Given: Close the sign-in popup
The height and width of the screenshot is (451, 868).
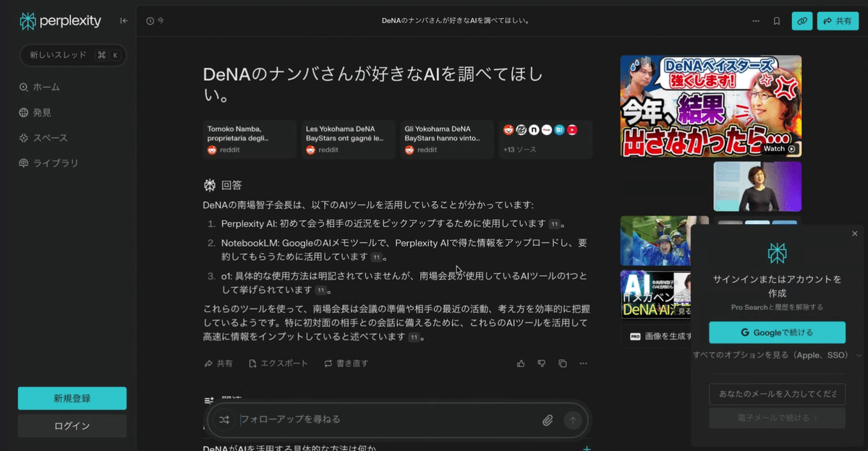Looking at the screenshot, I should [854, 233].
